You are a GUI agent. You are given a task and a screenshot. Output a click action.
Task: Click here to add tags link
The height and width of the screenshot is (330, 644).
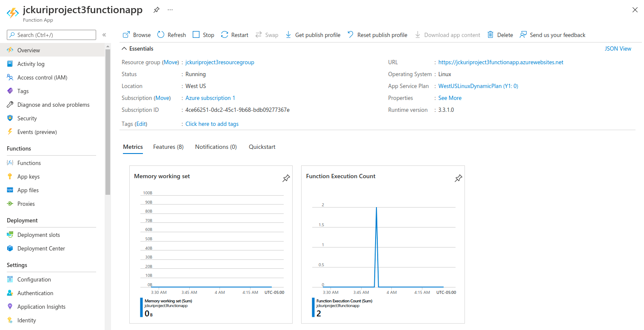212,124
